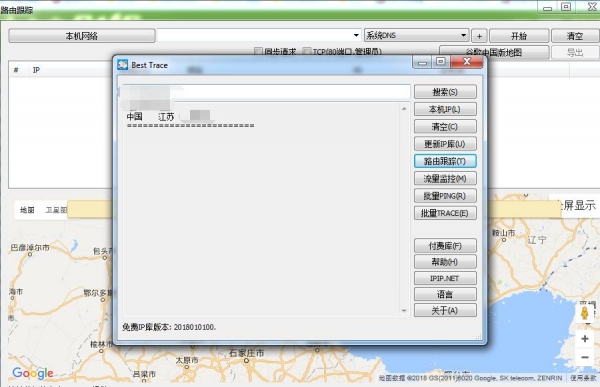The height and width of the screenshot is (387, 600).
Task: Maximize the Best Trace dialog
Action: click(x=441, y=62)
